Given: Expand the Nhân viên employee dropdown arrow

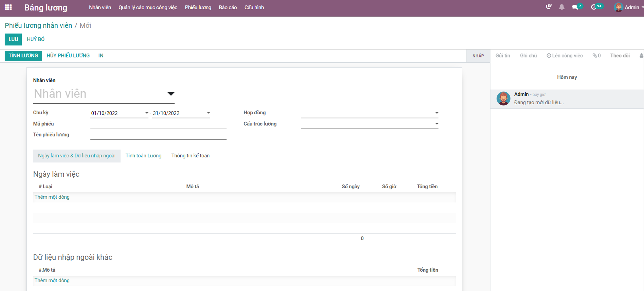Looking at the screenshot, I should click(x=171, y=94).
